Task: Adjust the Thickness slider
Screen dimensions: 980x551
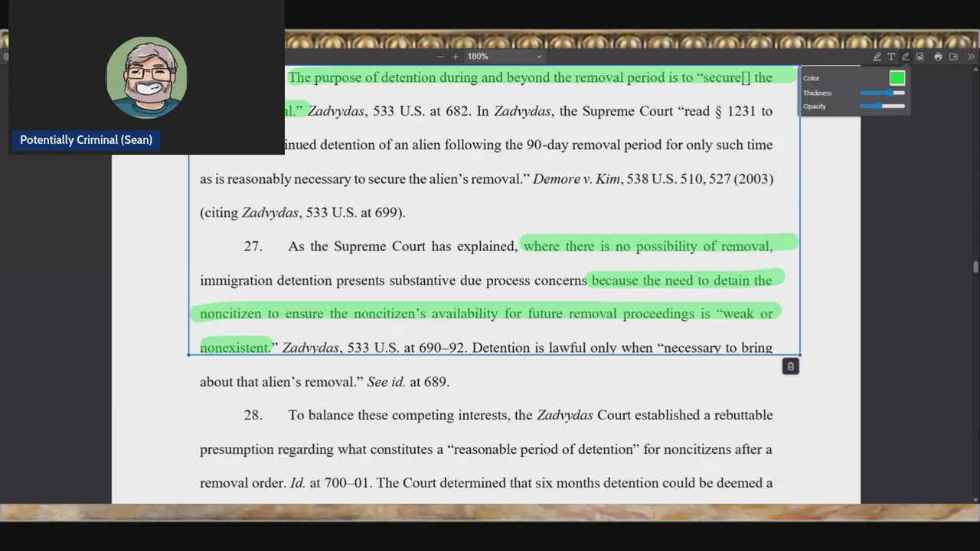Action: (883, 93)
